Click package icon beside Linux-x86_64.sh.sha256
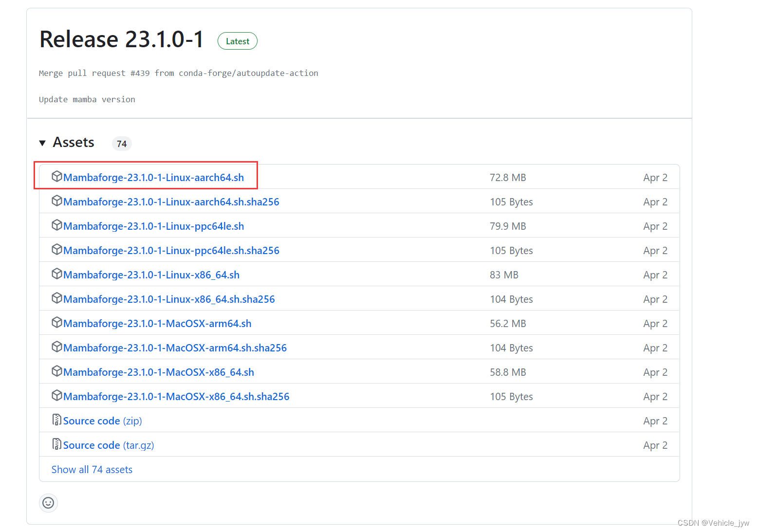Screen dimensions: 757x532 point(57,298)
